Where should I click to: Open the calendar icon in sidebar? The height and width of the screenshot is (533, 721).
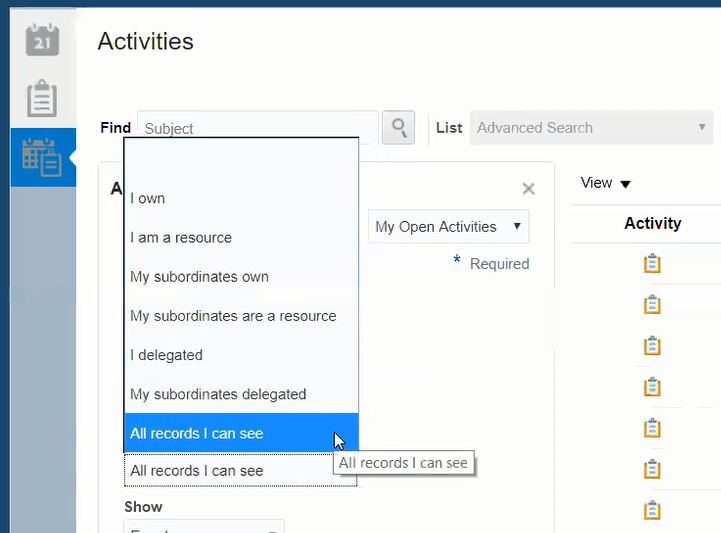coord(42,39)
